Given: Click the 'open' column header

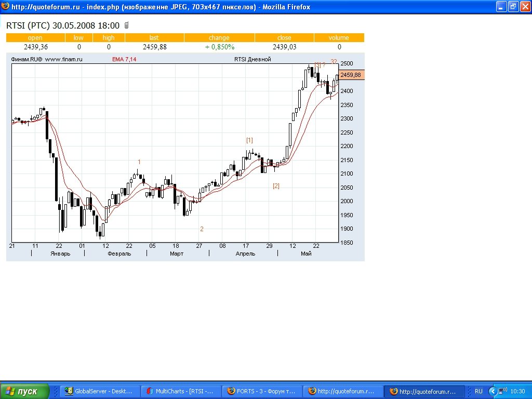Looking at the screenshot, I should point(35,38).
